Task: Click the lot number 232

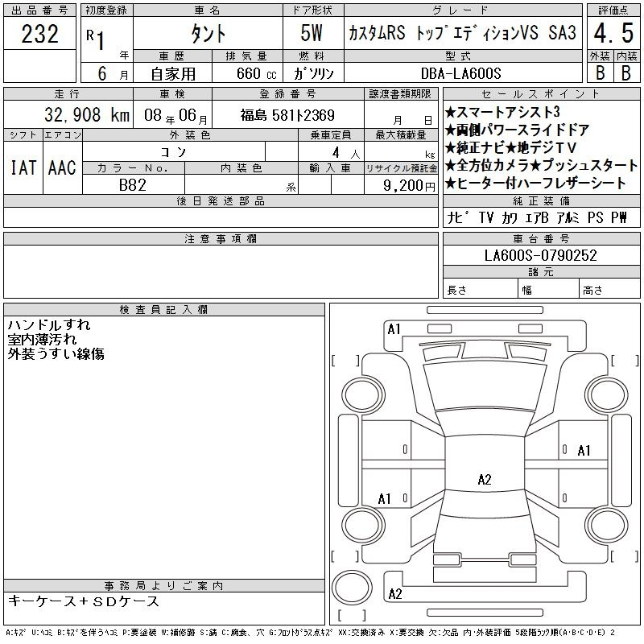Action: (x=39, y=34)
